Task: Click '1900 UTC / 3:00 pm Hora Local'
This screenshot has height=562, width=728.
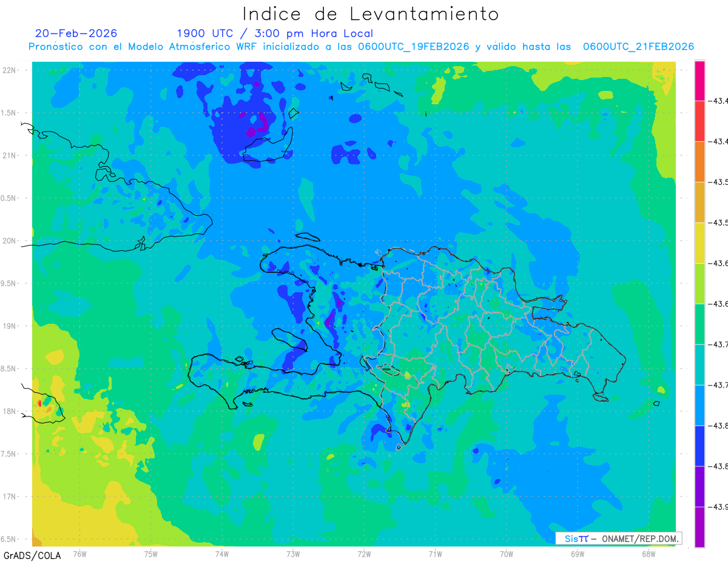Action: pyautogui.click(x=275, y=33)
